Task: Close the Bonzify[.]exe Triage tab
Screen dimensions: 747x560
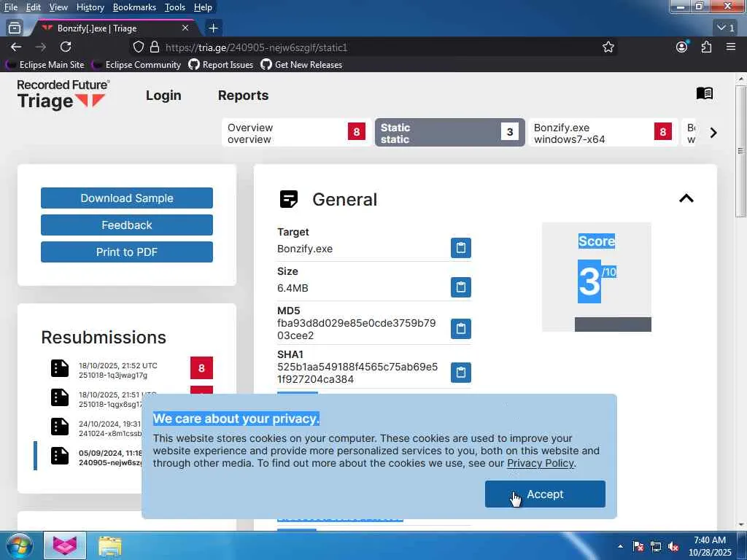Action: tap(185, 28)
